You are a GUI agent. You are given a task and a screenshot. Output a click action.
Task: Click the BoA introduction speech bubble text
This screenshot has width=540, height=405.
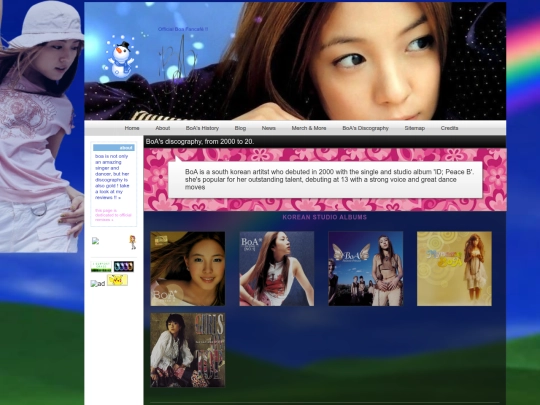[x=329, y=179]
